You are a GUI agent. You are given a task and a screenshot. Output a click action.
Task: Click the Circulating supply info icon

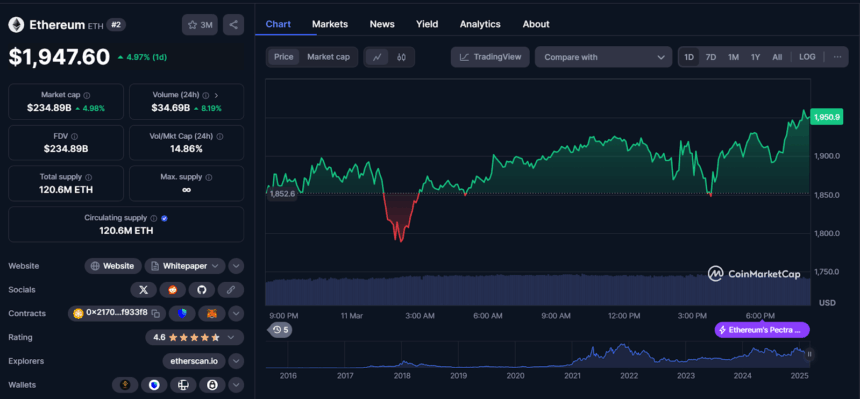154,218
